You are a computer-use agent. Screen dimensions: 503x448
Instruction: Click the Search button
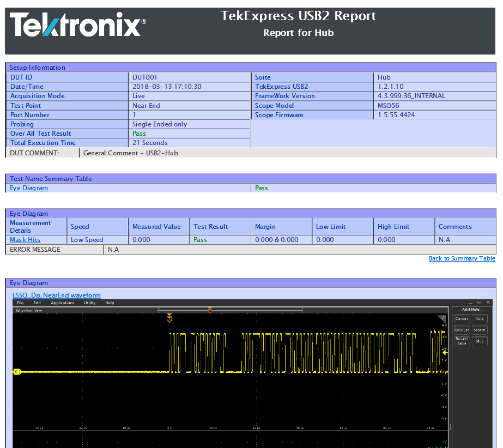480,330
